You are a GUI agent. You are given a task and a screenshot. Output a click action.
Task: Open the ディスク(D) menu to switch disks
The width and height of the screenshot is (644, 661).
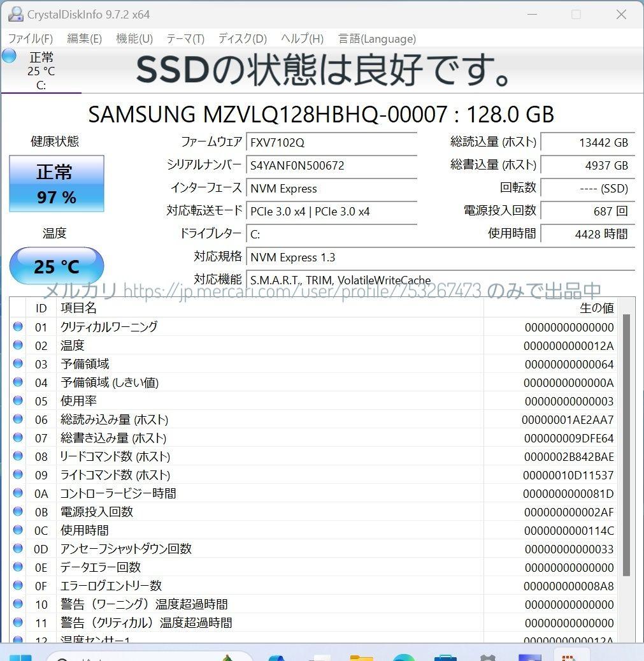pyautogui.click(x=241, y=38)
